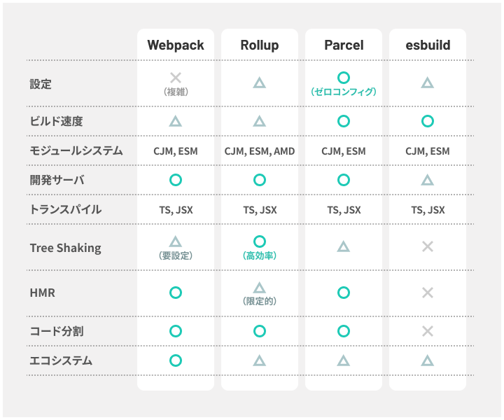Click Parcel's circle in HMR row

344,293
